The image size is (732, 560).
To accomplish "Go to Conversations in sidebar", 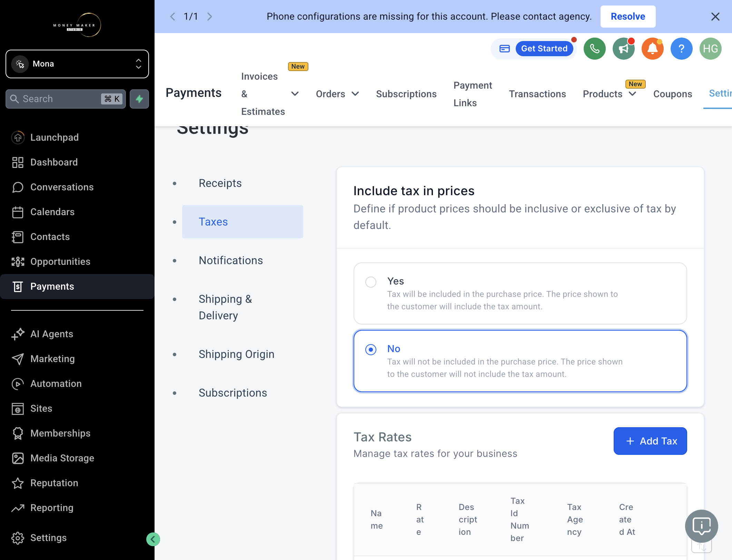I will click(x=77, y=187).
